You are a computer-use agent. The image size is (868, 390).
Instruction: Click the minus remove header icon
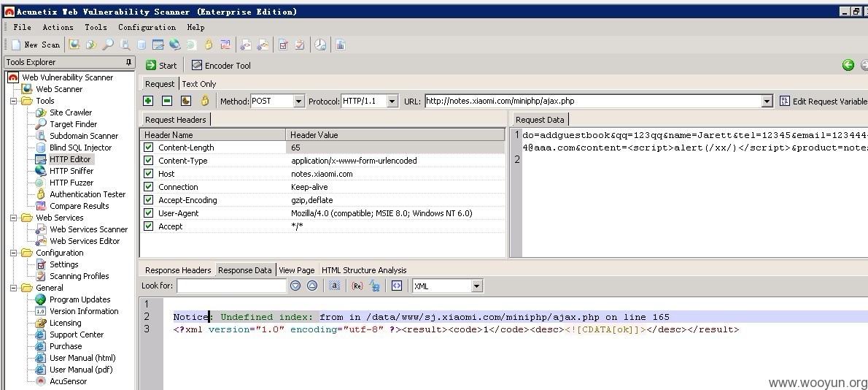(166, 101)
